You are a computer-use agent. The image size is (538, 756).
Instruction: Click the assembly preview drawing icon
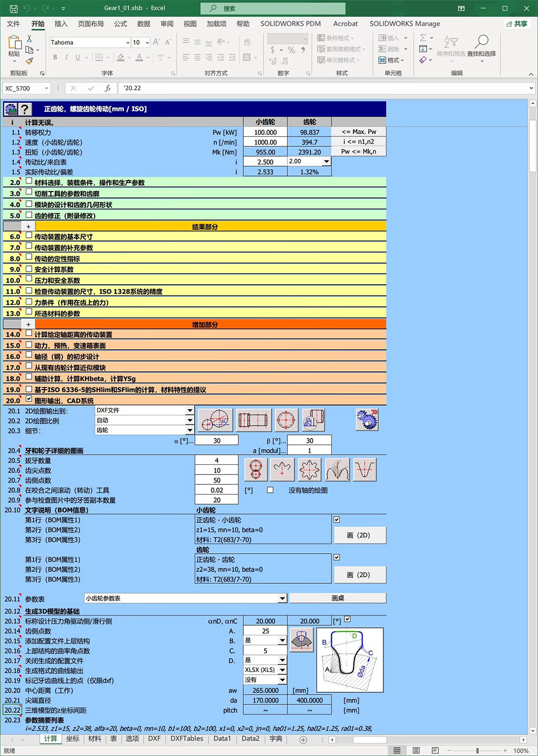[313, 420]
